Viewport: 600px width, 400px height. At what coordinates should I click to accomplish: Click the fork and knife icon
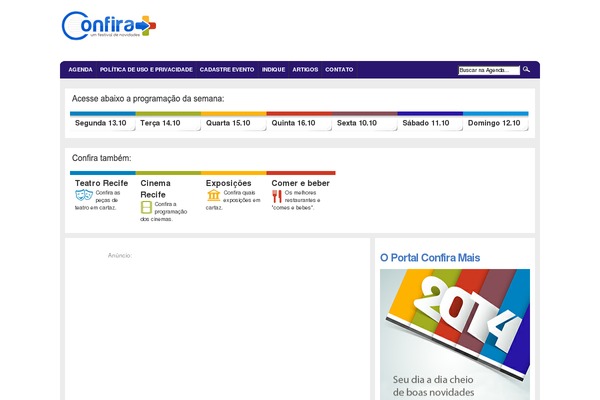point(277,196)
